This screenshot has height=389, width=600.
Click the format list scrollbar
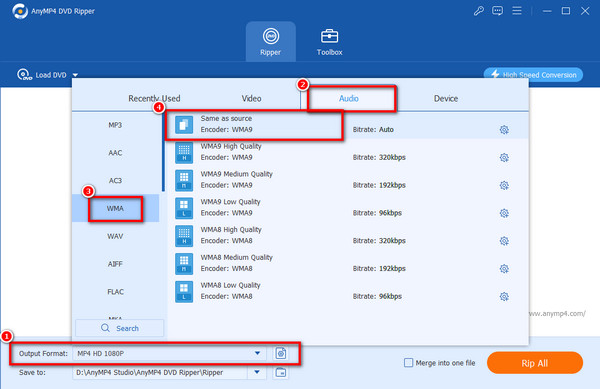[x=163, y=152]
